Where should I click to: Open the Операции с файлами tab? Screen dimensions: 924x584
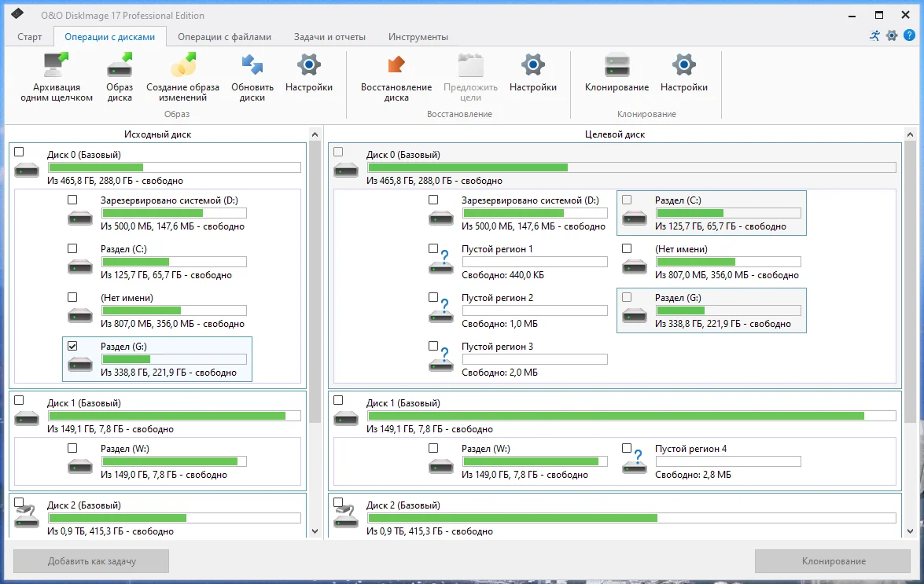click(225, 36)
